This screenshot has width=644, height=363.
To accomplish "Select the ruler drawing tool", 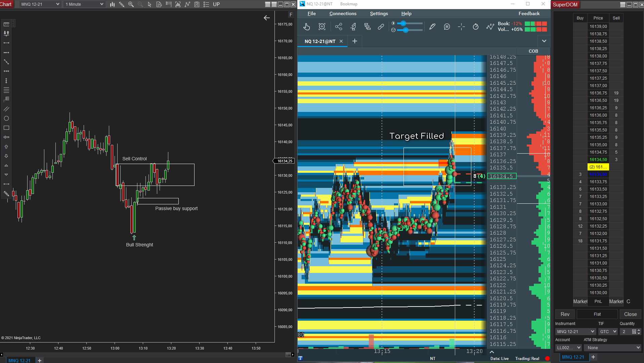I will coord(6,24).
